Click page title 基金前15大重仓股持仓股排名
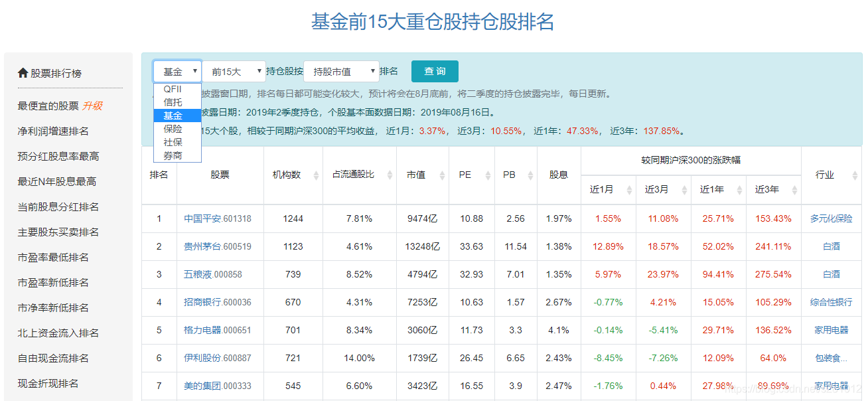Viewport: 868px width, 401px height. click(433, 22)
